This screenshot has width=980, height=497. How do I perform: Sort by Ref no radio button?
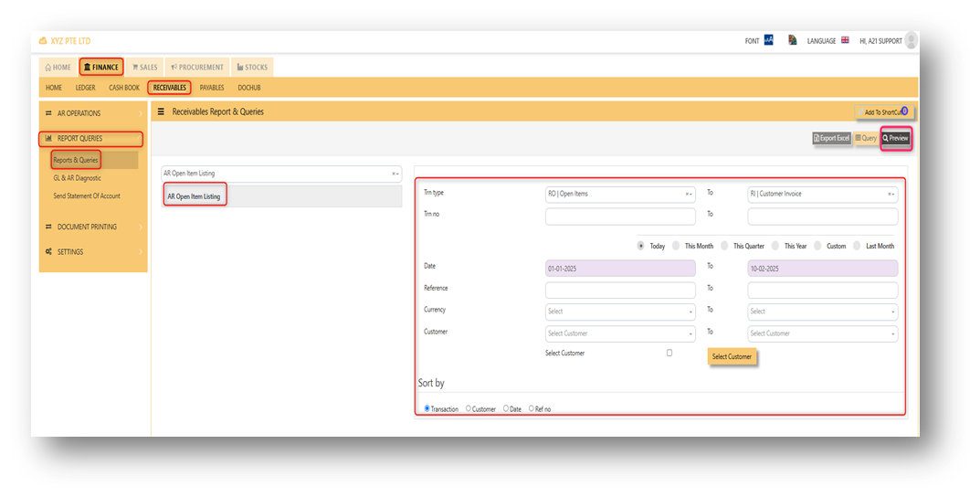point(532,409)
